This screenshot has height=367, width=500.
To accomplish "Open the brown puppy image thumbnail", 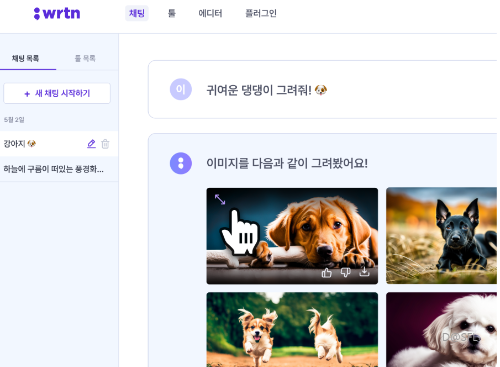I will click(x=292, y=236).
